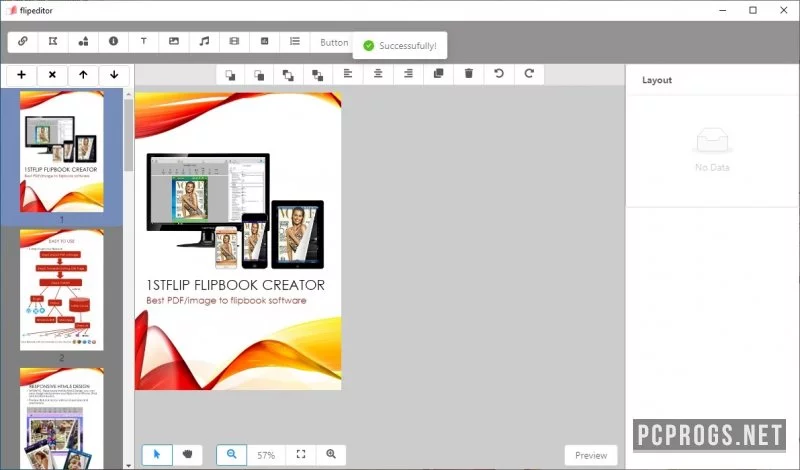Select Responsive HTML5 Design page thumbnail

[62, 418]
